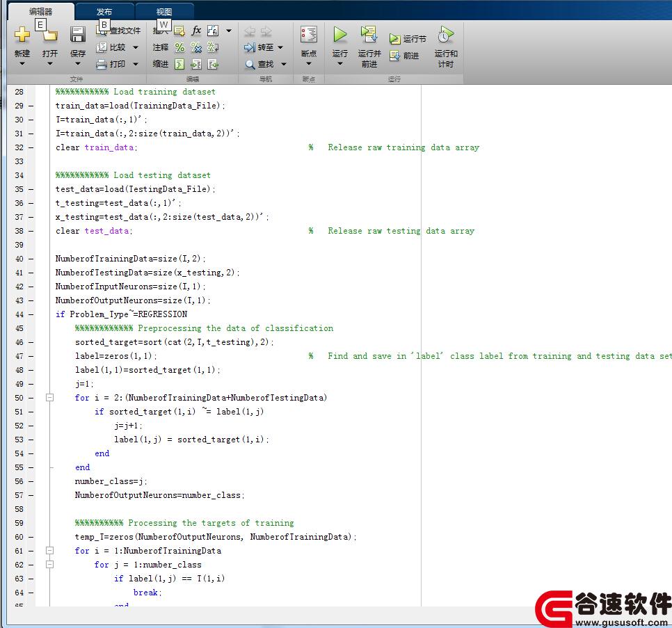The image size is (672, 628).
Task: Toggle breakpoint dash on line 63
Action: click(x=31, y=579)
